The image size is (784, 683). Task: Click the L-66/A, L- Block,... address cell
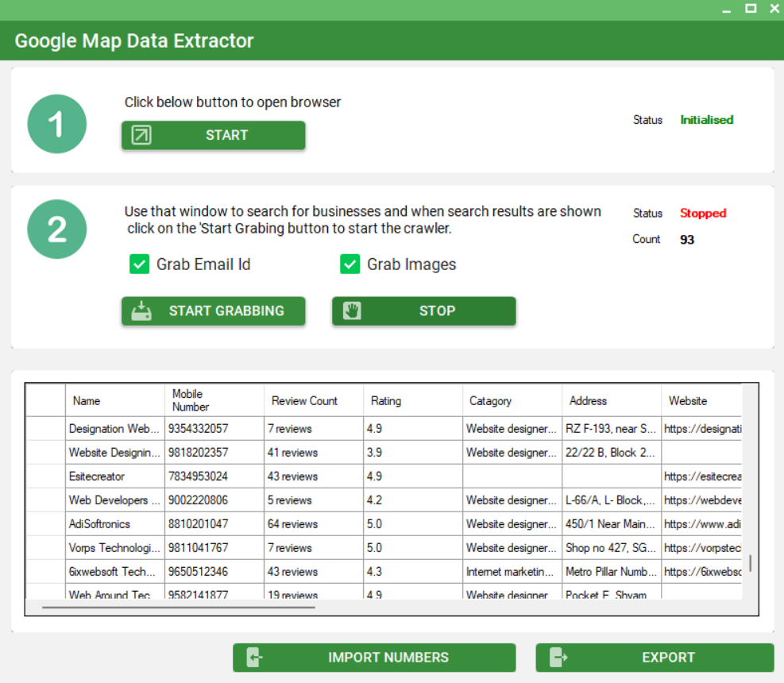coord(612,500)
